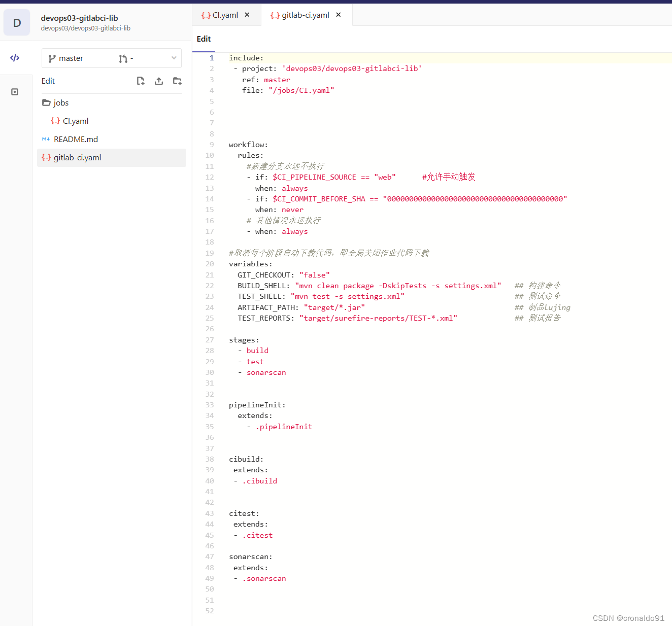Click the CI.yaml file icon in tree
672x626 pixels.
pos(55,121)
